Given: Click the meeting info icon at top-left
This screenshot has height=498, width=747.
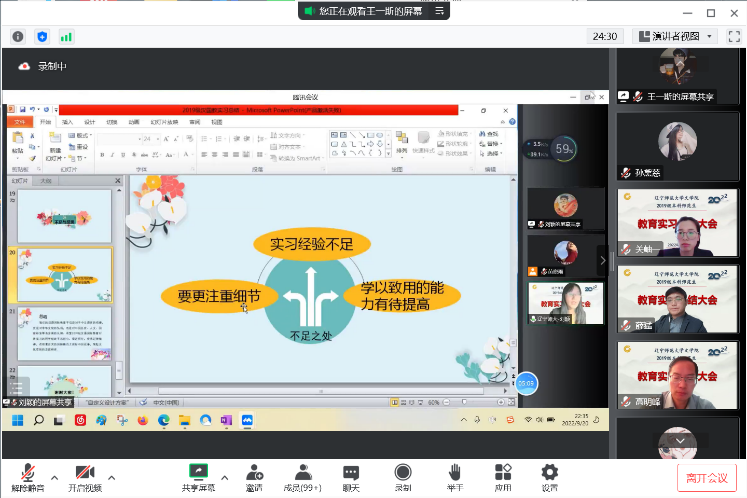Looking at the screenshot, I should [18, 36].
